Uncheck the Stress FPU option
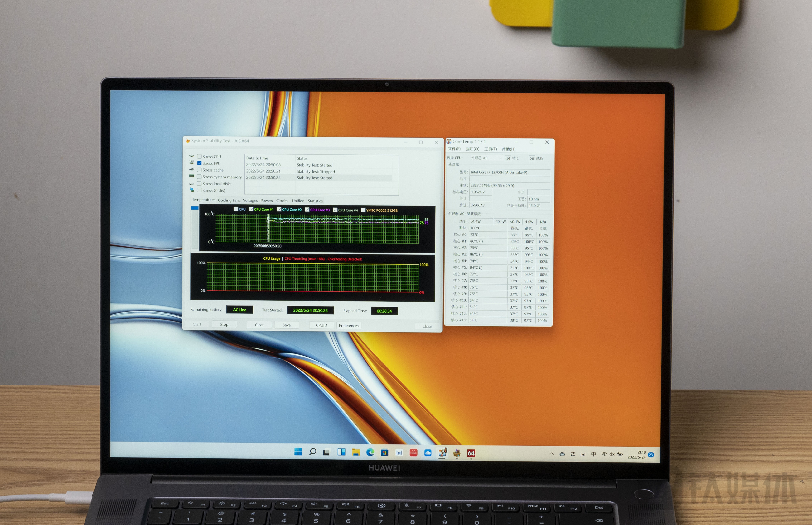This screenshot has width=812, height=525. [x=199, y=163]
